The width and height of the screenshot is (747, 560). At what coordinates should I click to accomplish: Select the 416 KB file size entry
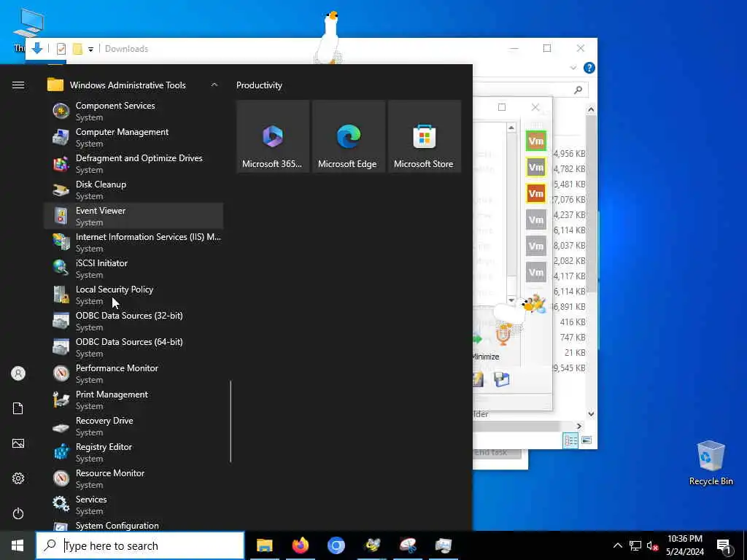(573, 322)
